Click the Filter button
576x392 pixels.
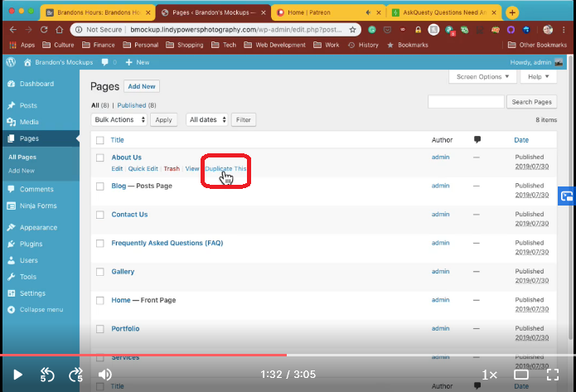pyautogui.click(x=243, y=120)
